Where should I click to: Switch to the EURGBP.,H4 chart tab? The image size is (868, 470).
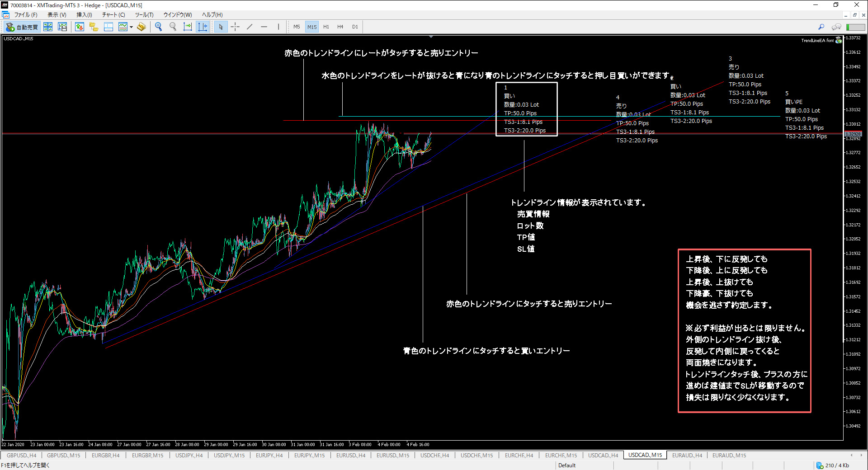tap(105, 455)
